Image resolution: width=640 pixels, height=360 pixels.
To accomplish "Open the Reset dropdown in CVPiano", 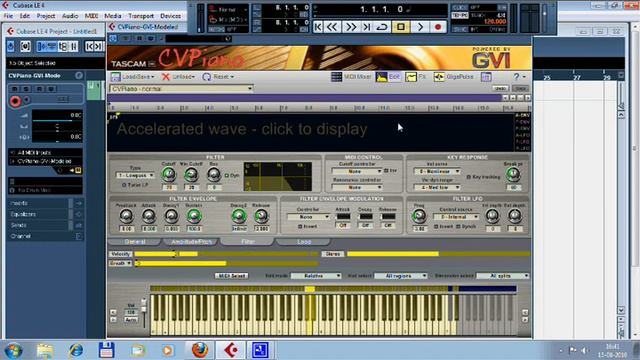I will 218,77.
